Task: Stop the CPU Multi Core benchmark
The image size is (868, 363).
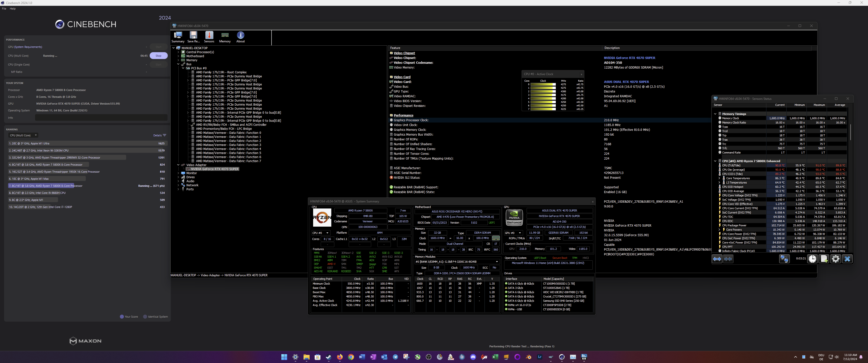Action: coord(158,55)
